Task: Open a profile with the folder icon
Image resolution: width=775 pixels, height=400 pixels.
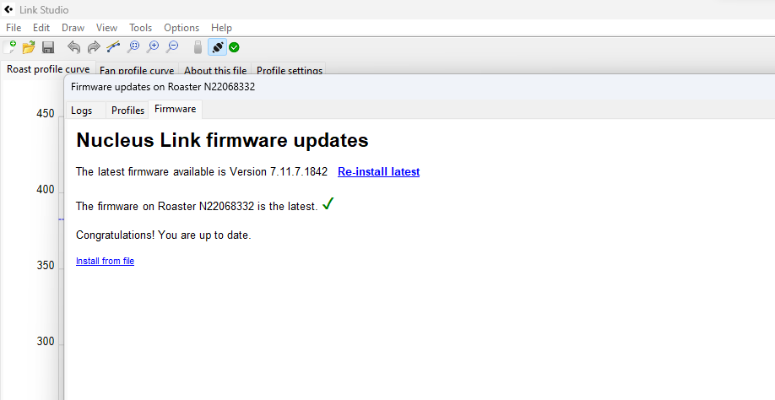Action: point(29,47)
